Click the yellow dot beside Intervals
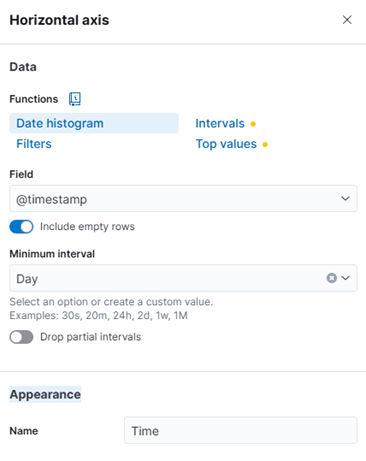The image size is (366, 461). 253,124
